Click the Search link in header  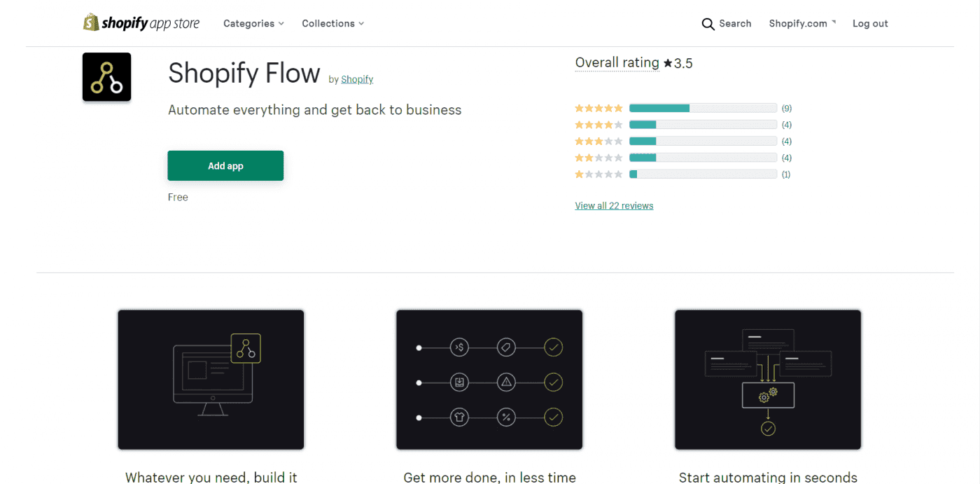[x=735, y=24]
